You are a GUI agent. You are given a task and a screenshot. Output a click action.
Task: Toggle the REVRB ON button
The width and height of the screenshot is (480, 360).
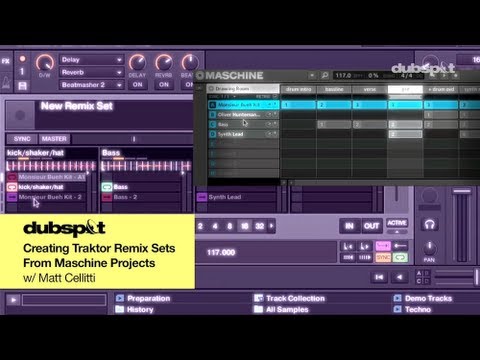[x=164, y=85]
